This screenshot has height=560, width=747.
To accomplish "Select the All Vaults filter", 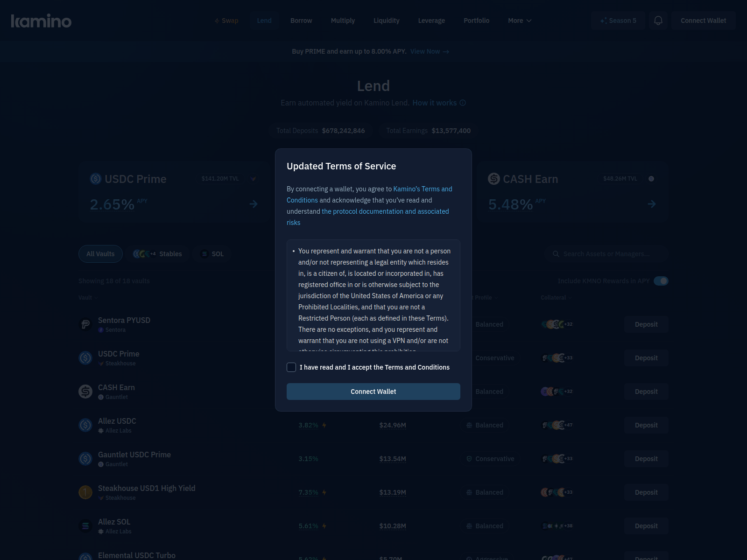I will [x=100, y=254].
